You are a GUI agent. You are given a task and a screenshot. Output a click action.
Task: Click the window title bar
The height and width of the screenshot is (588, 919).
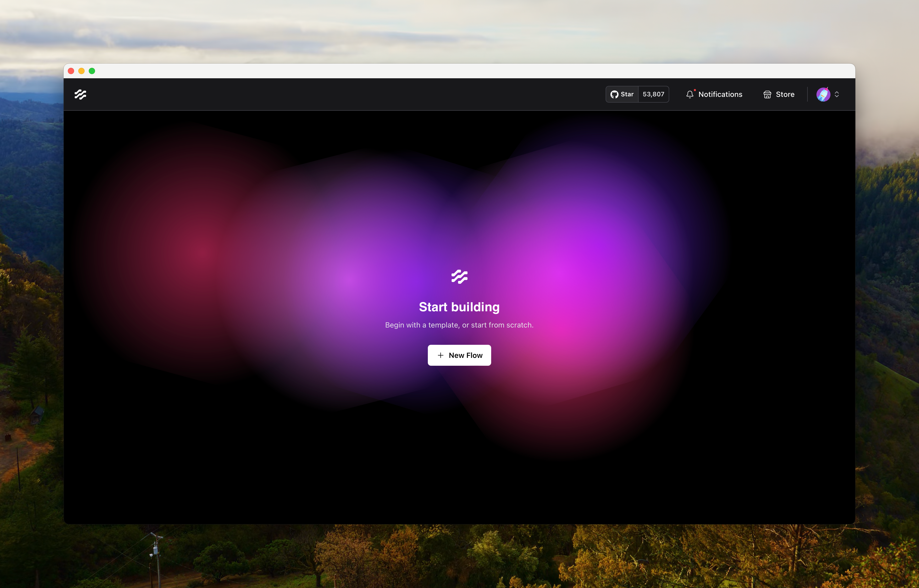[x=458, y=71]
